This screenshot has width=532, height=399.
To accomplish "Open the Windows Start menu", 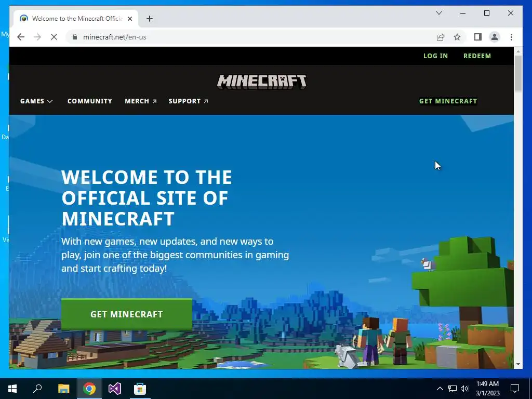I will pos(12,389).
